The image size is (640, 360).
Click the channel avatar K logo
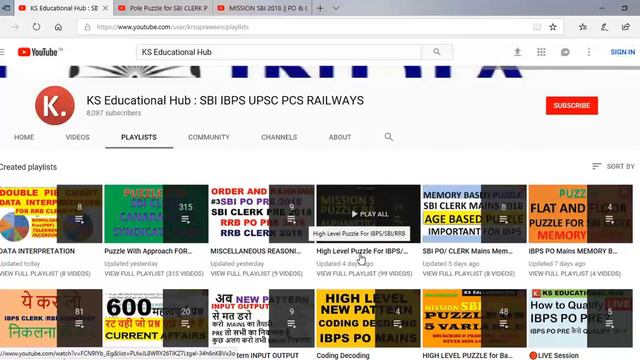(55, 106)
